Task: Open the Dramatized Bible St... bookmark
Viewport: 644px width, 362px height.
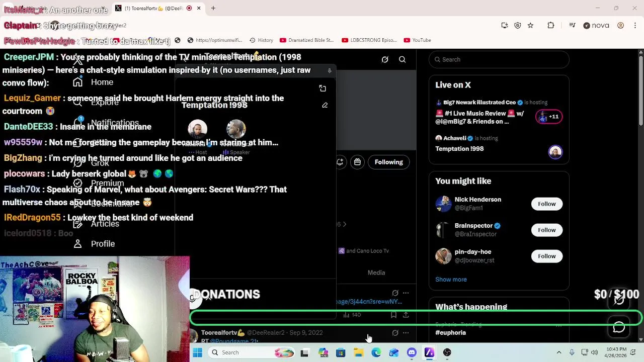Action: pos(306,40)
